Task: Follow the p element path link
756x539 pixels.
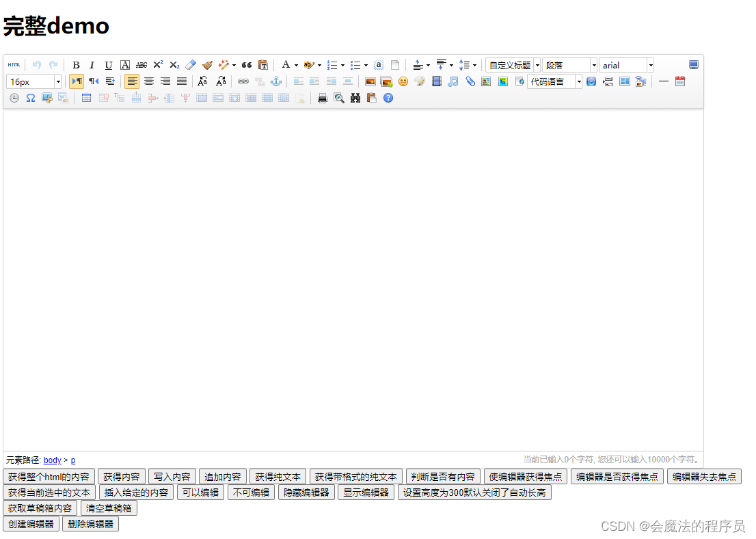Action: tap(73, 460)
